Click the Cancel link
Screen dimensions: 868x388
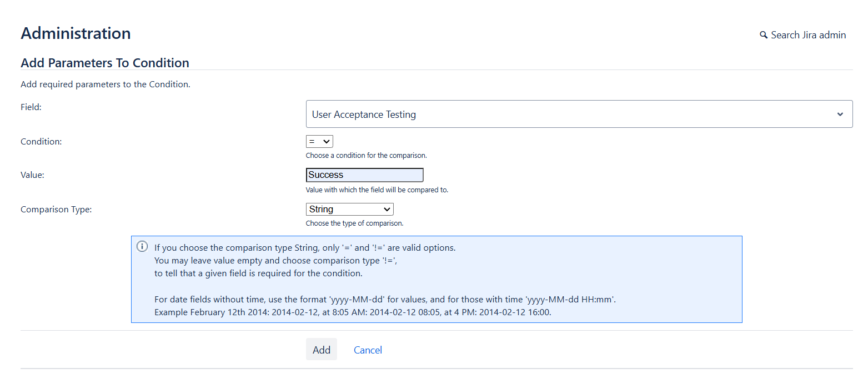click(x=368, y=350)
